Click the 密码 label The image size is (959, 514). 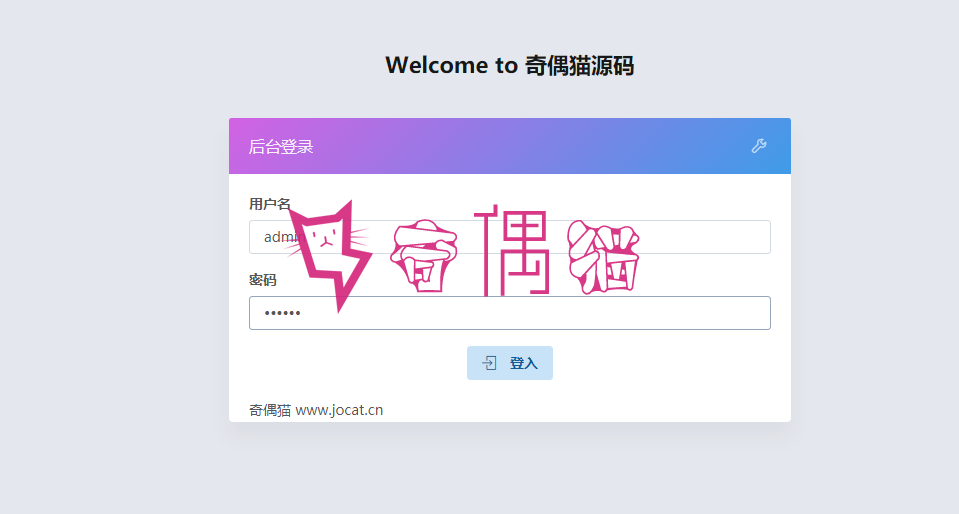pyautogui.click(x=262, y=280)
